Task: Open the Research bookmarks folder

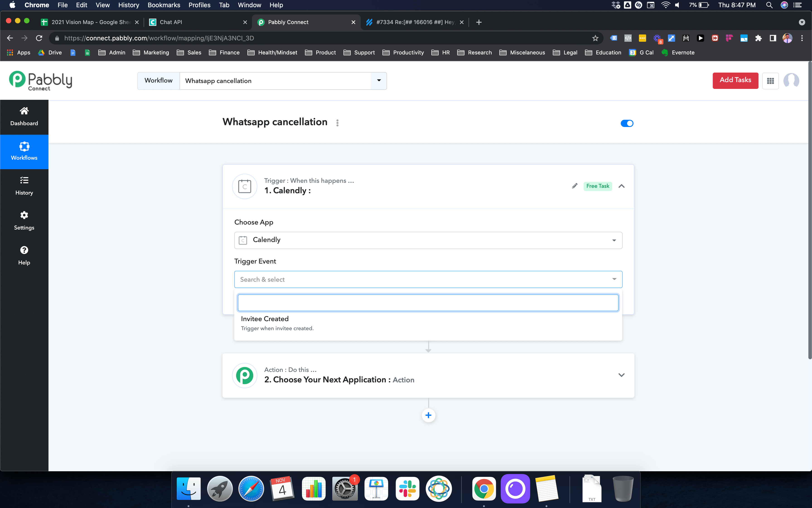Action: (x=474, y=52)
